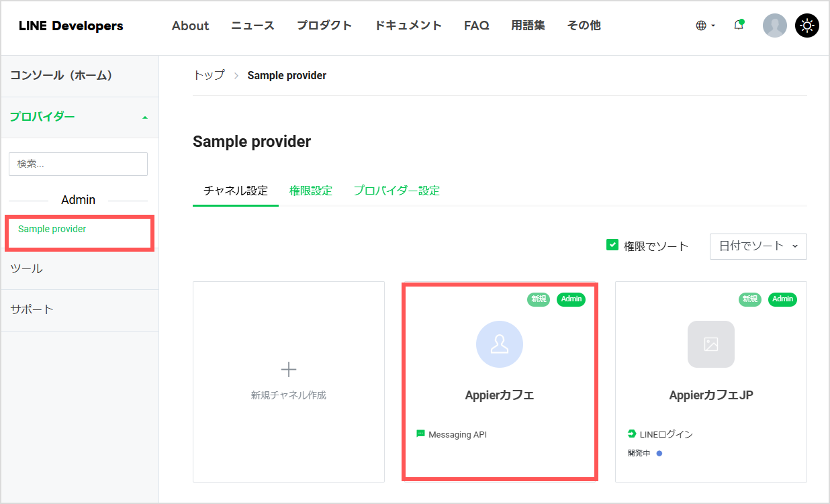This screenshot has width=830, height=504.
Task: Click the blue 開発中 status dot
Action: pyautogui.click(x=659, y=453)
